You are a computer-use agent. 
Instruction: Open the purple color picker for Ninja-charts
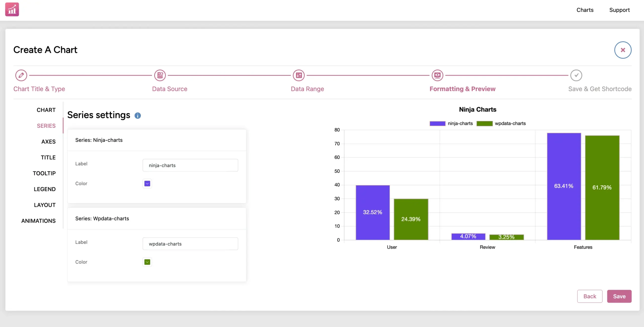(147, 184)
